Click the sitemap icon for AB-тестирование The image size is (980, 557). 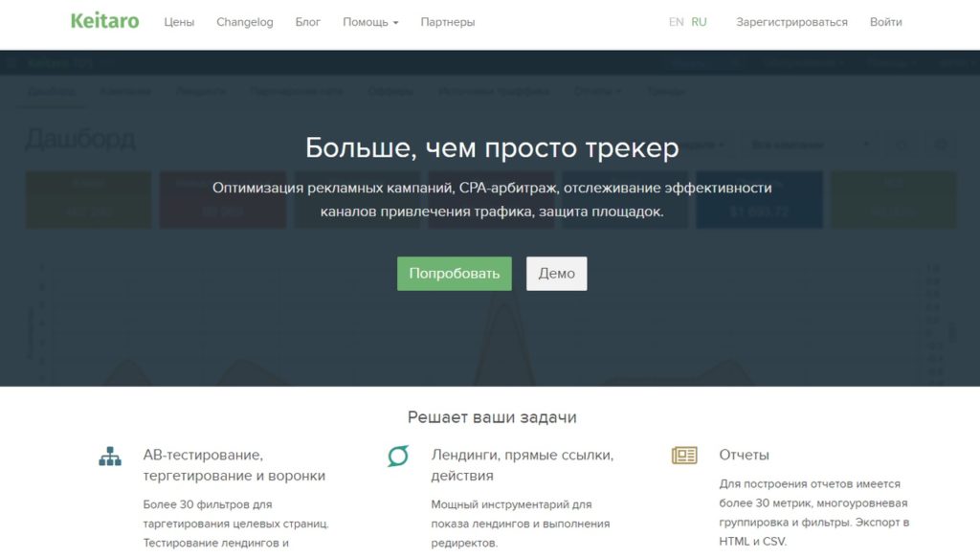click(x=110, y=457)
